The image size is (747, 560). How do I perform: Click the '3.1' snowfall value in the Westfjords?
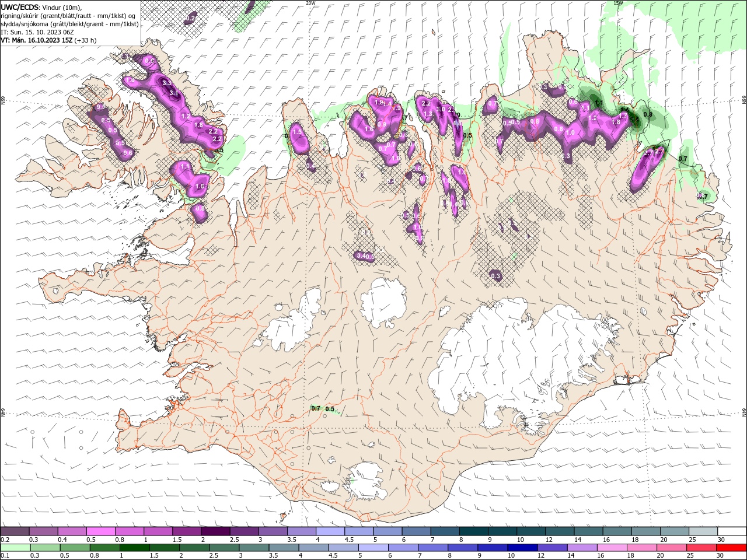tap(173, 93)
